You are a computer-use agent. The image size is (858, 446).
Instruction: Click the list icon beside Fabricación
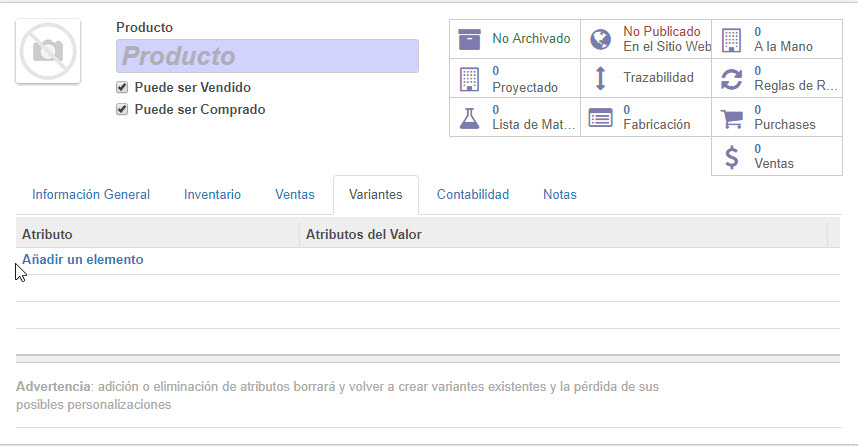[600, 117]
